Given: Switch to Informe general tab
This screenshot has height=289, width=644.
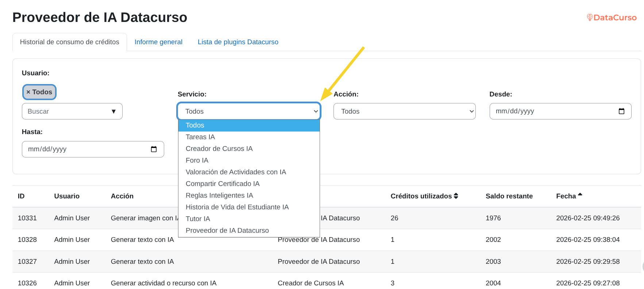Looking at the screenshot, I should point(158,42).
